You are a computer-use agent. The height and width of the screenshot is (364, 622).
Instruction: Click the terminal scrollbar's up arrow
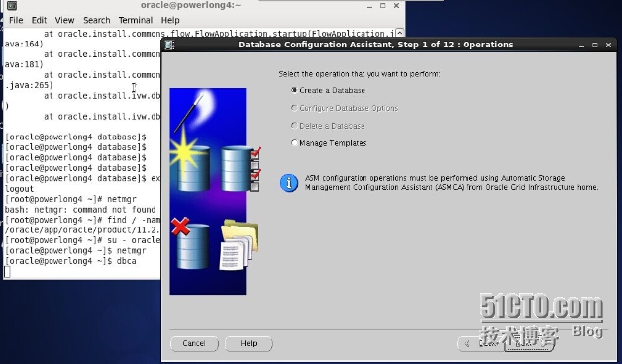coord(400,33)
